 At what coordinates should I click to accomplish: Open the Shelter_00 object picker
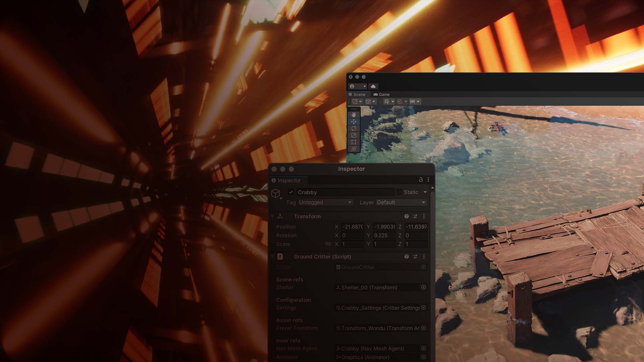pyautogui.click(x=423, y=288)
